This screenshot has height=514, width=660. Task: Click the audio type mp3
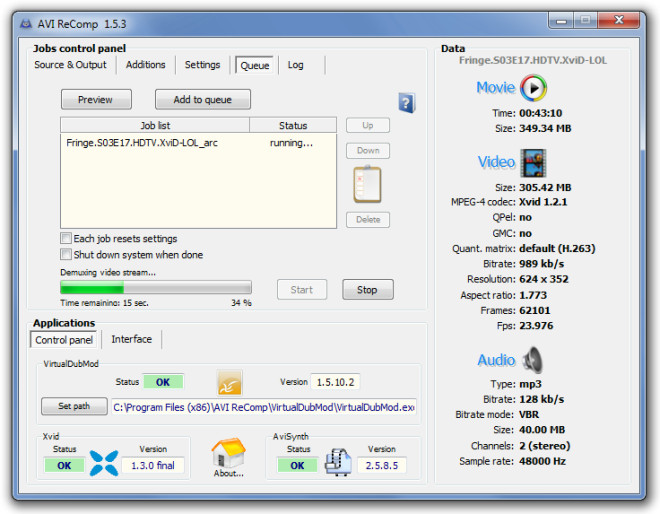point(530,384)
